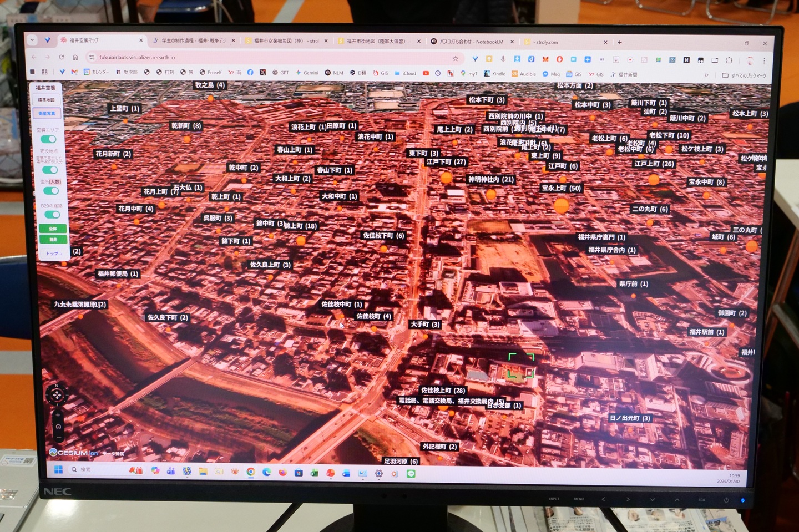Open Microsoft Edge from the taskbar
Screen dimensions: 799x532
coord(267,472)
